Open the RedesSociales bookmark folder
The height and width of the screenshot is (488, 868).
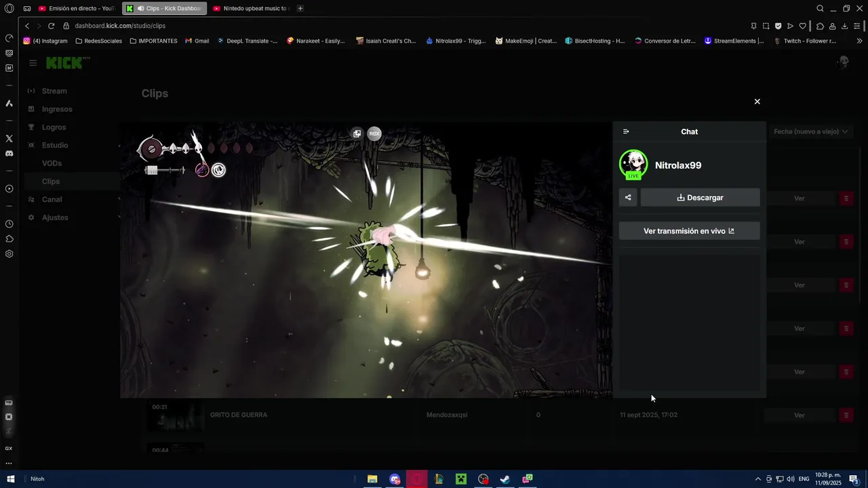tap(99, 41)
